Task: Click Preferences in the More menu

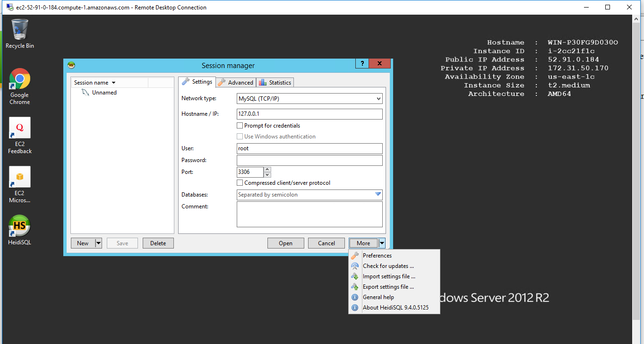Action: point(377,256)
